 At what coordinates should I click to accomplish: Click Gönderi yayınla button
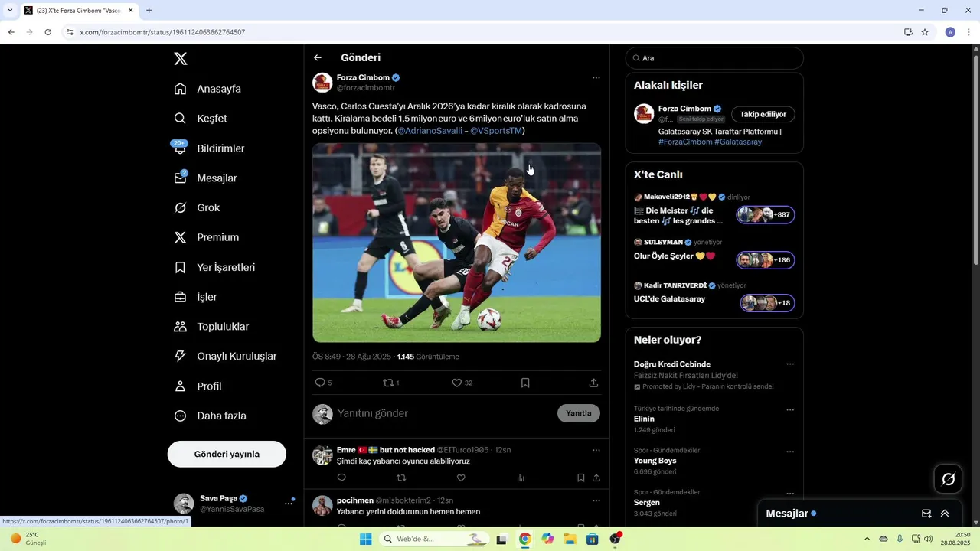227,454
